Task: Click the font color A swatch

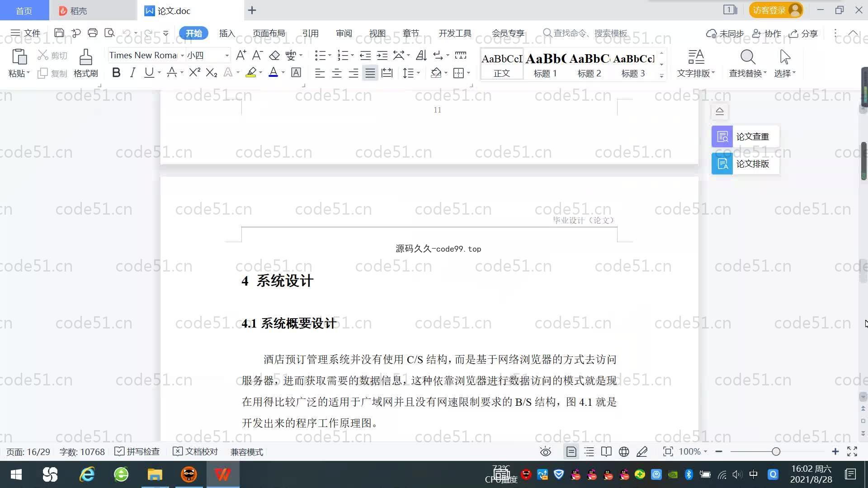Action: point(274,72)
